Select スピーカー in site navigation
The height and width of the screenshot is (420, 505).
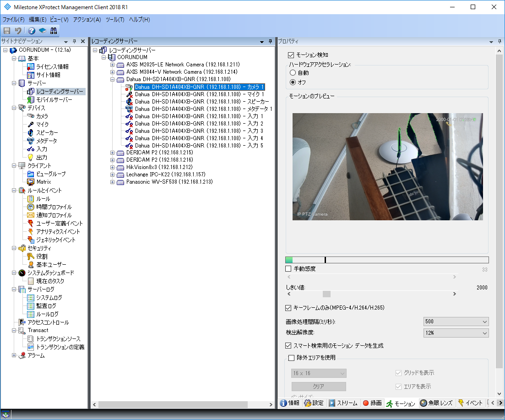[x=47, y=133]
